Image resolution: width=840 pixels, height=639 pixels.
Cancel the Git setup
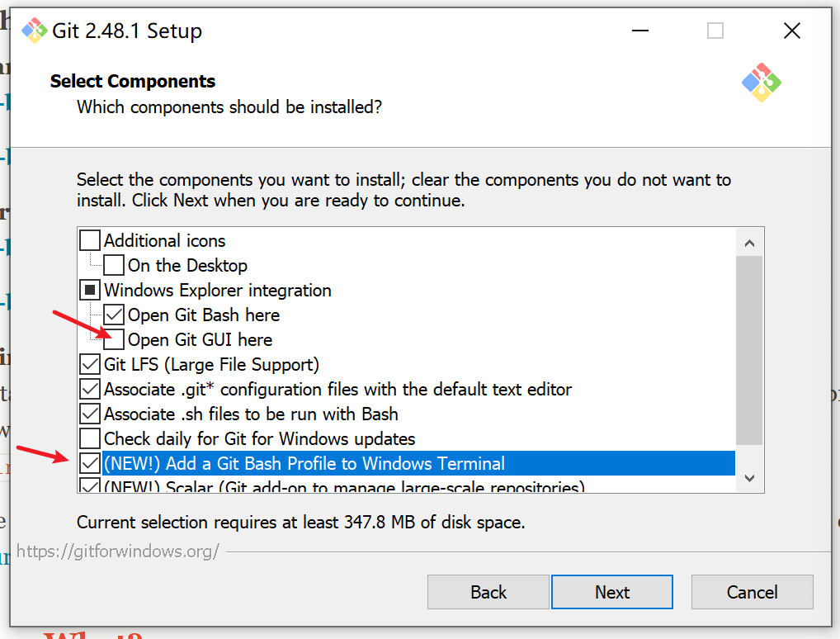[x=753, y=592]
